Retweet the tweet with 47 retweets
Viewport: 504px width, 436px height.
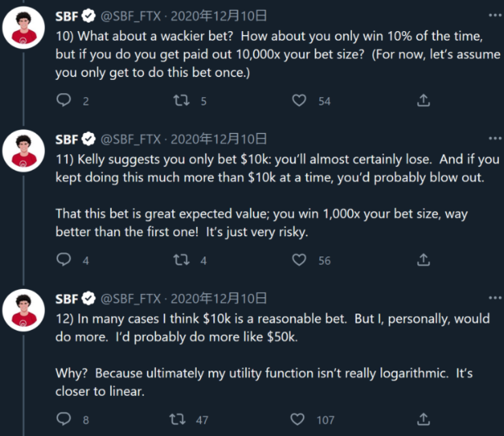pos(177,420)
